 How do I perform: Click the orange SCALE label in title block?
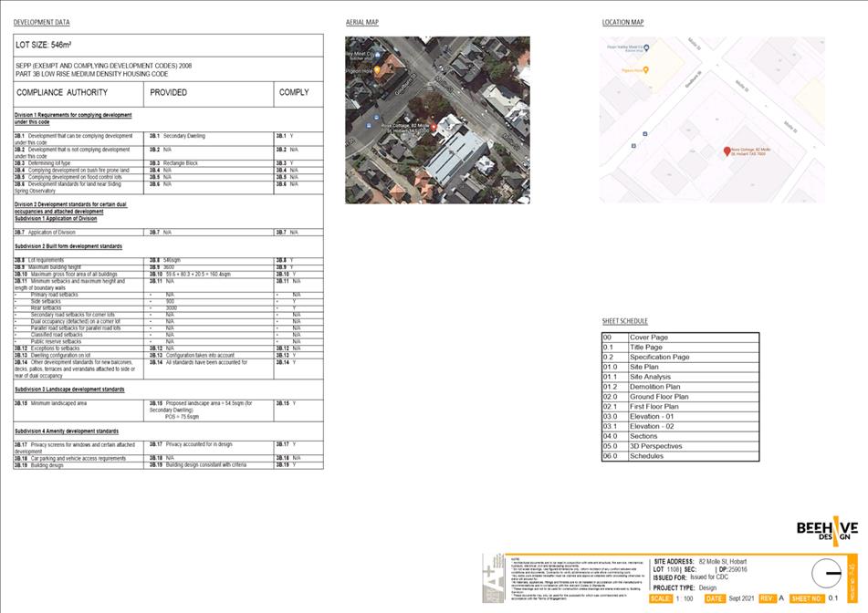(x=660, y=598)
